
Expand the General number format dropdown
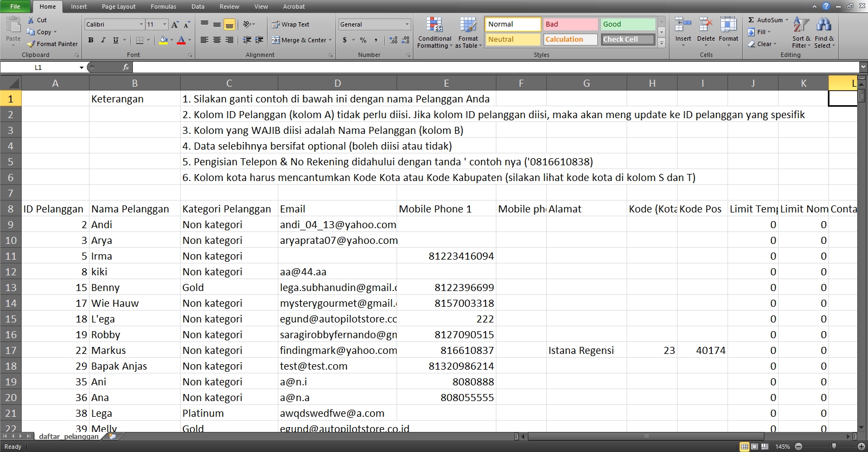point(407,24)
